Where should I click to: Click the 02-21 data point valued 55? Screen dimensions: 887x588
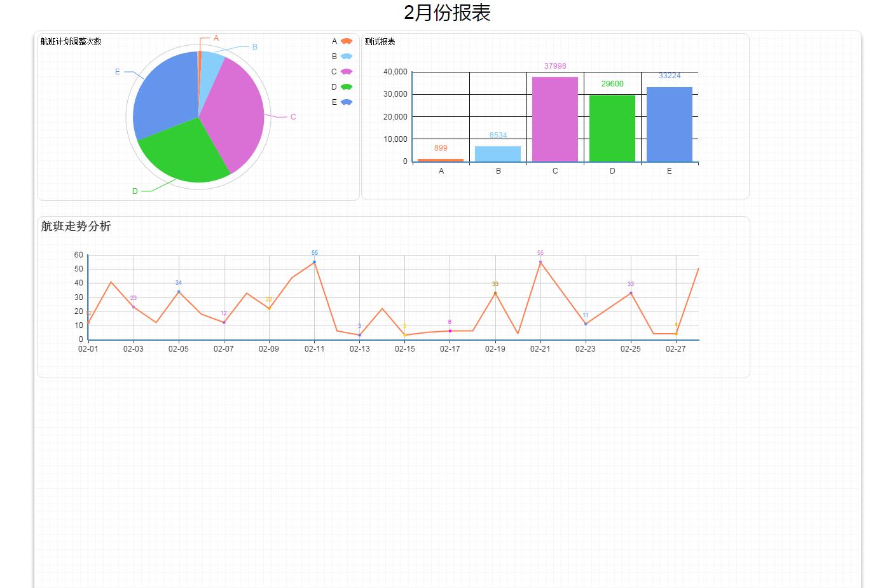[540, 262]
